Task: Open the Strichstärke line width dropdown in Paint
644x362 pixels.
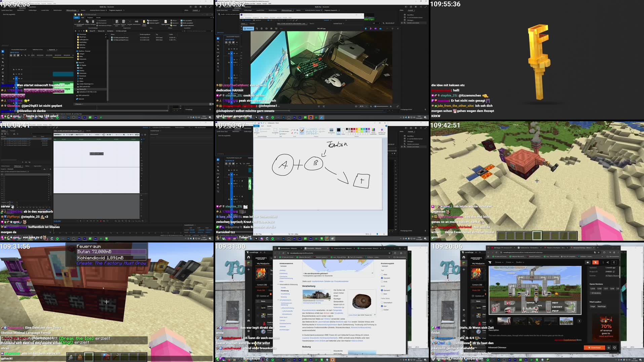Action: [331, 131]
